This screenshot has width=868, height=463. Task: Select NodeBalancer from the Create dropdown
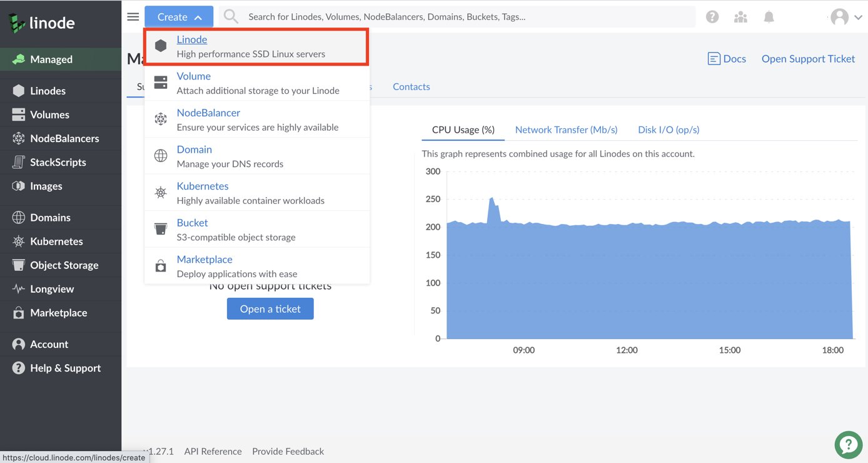pos(208,113)
